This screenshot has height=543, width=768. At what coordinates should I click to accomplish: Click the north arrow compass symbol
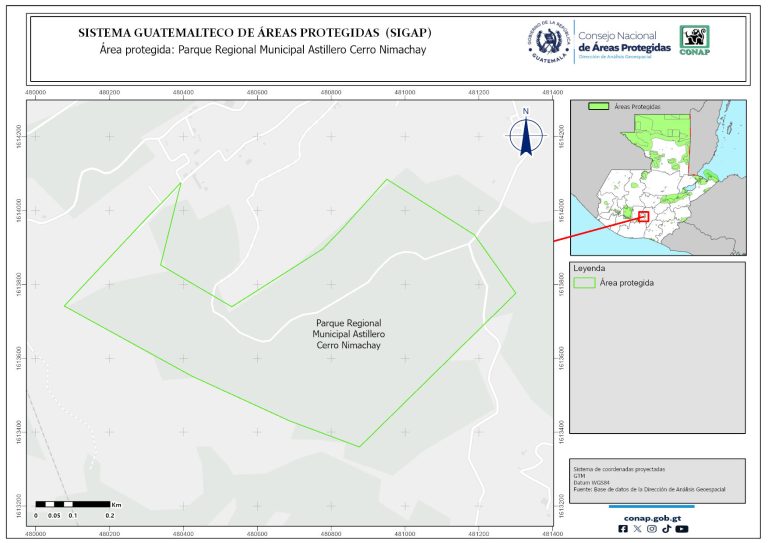click(x=524, y=138)
